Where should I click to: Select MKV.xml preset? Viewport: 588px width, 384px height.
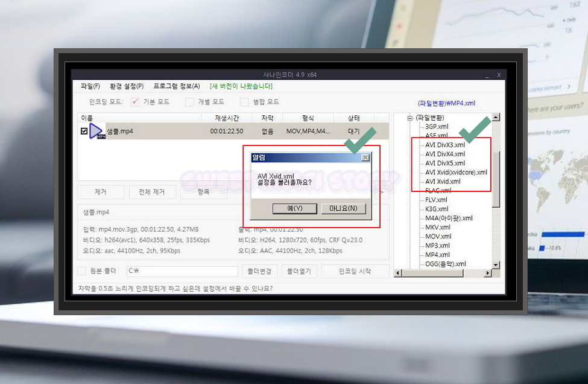pyautogui.click(x=438, y=227)
